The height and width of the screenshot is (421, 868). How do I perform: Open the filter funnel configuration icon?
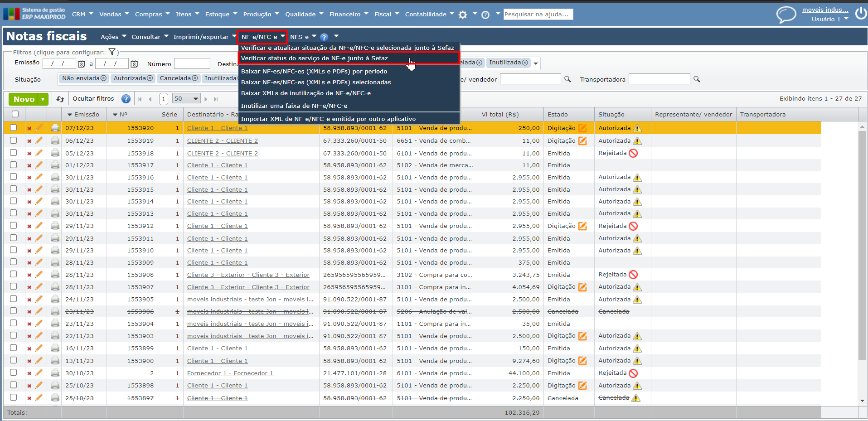(x=112, y=52)
